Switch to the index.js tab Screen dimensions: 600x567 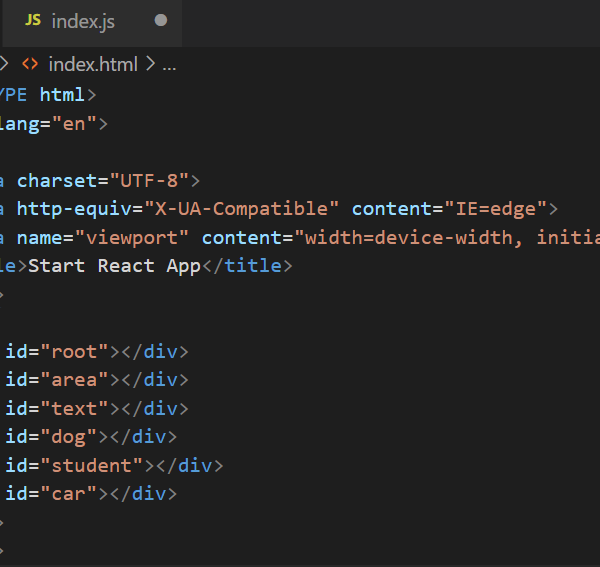click(85, 20)
